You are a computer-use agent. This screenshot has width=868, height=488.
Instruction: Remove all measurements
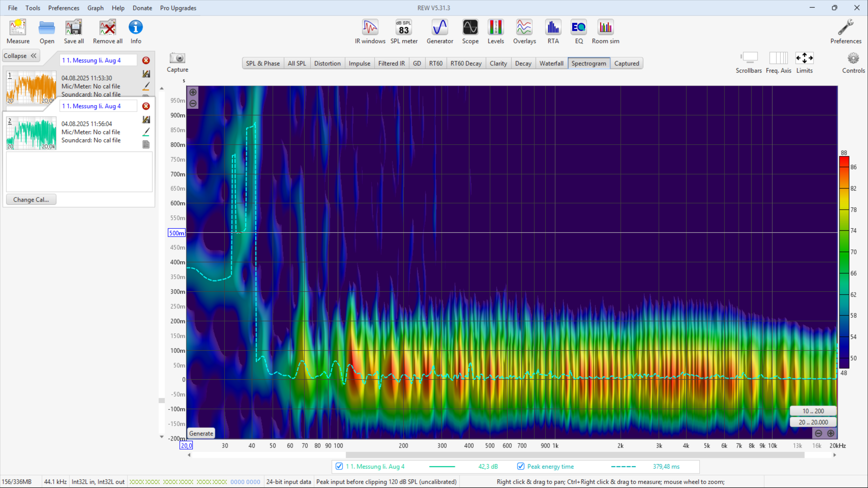[x=108, y=31]
